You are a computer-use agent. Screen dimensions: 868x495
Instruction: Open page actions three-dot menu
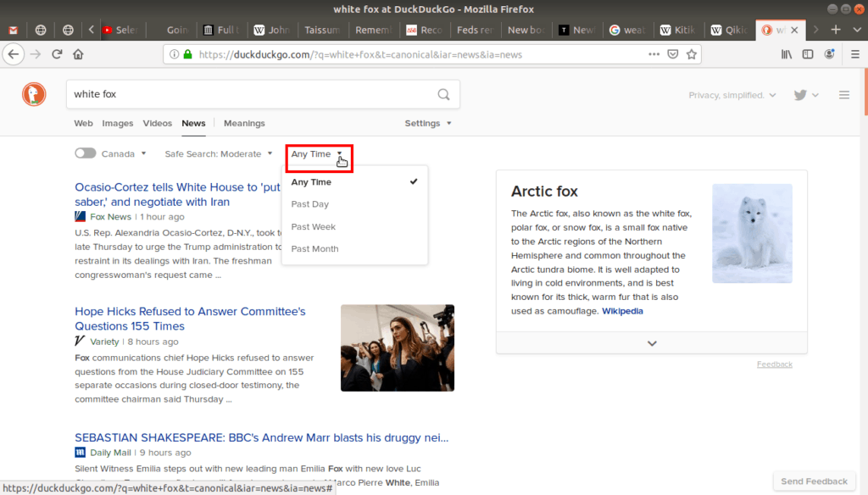tap(654, 54)
